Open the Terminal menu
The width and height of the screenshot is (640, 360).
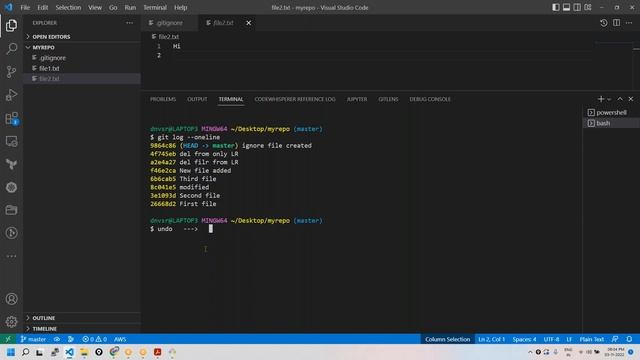(155, 7)
